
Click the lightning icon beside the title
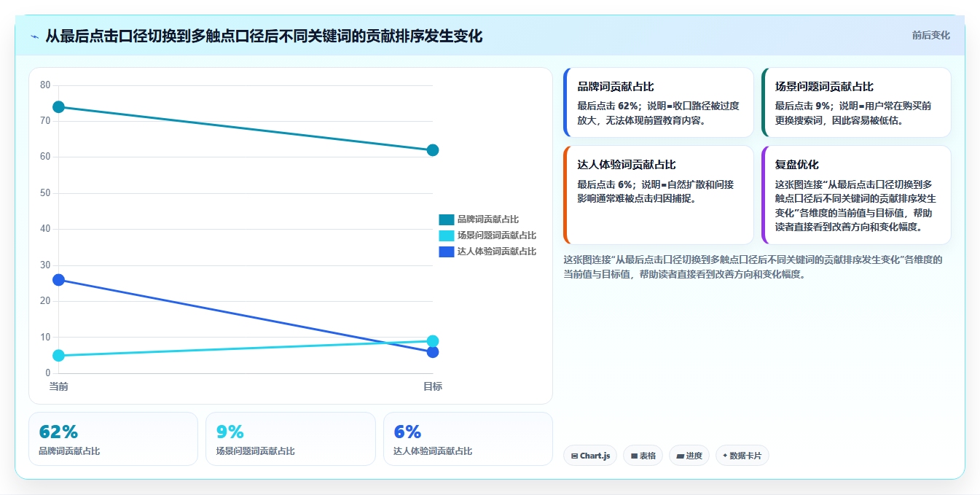[x=35, y=36]
